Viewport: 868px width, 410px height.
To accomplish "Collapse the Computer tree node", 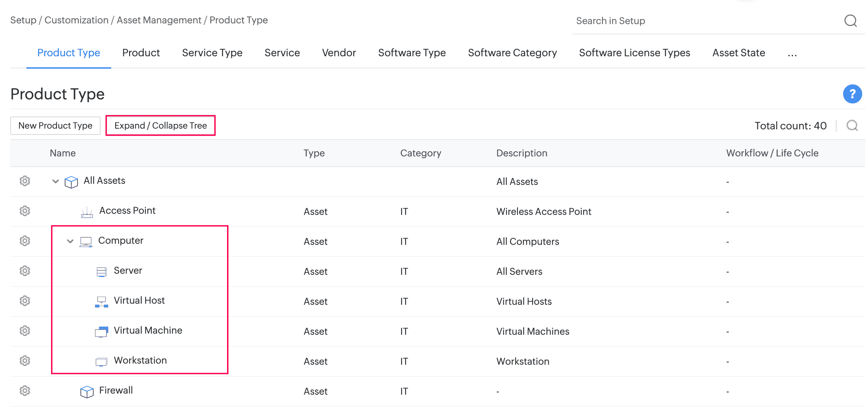I will tap(70, 241).
